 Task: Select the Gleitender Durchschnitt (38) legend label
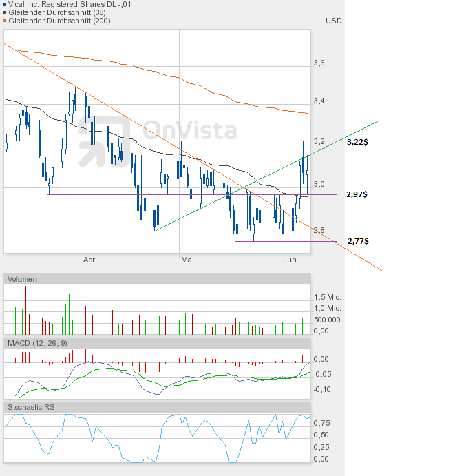[x=57, y=12]
